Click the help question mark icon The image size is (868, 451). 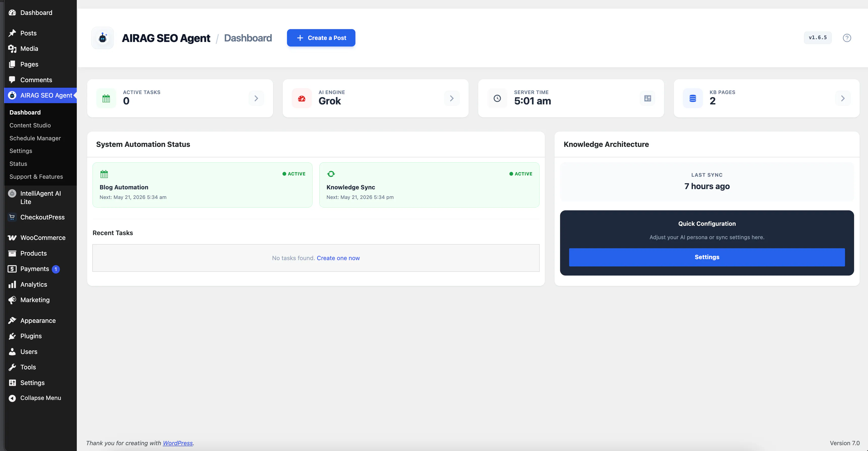point(847,38)
